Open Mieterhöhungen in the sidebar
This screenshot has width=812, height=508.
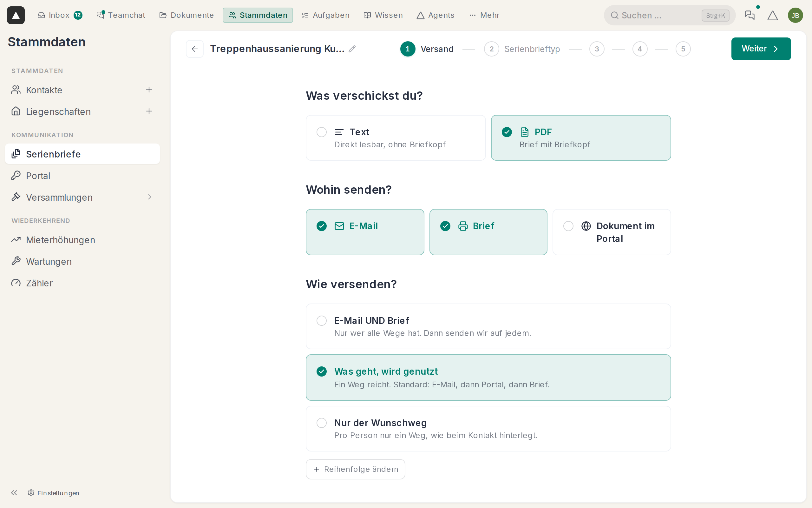[x=82, y=239]
